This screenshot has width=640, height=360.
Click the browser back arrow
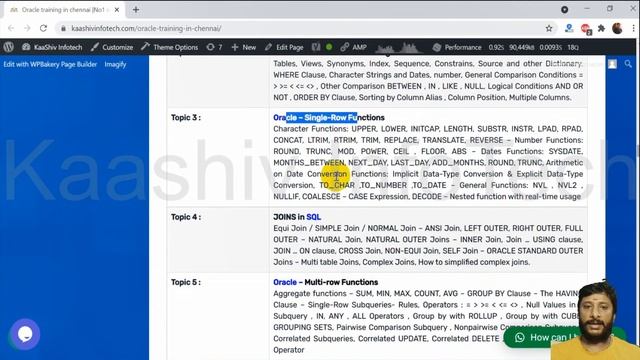(11, 28)
